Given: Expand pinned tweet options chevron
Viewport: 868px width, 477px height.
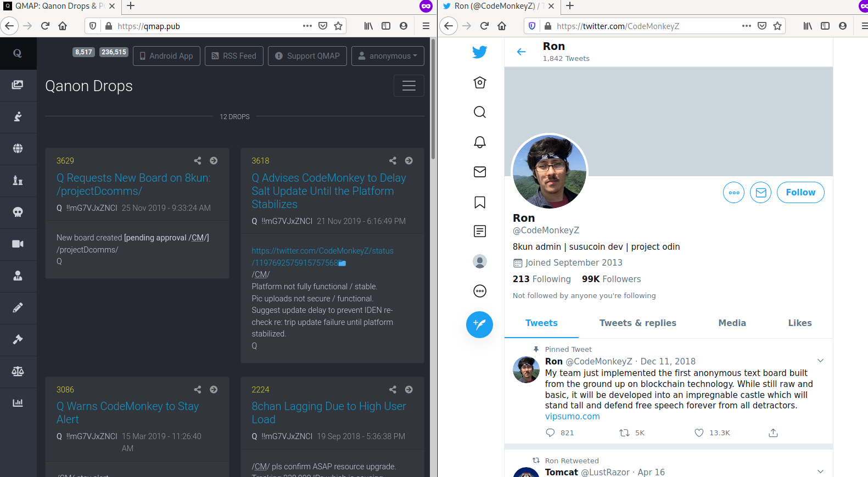Looking at the screenshot, I should coord(820,361).
